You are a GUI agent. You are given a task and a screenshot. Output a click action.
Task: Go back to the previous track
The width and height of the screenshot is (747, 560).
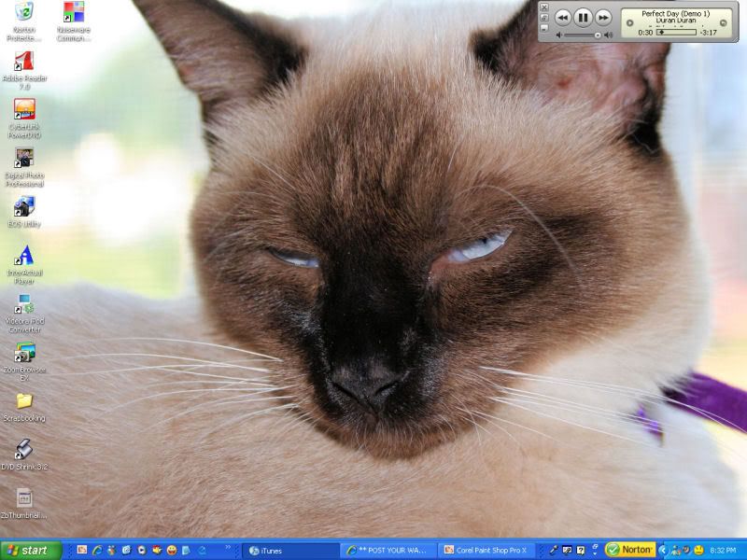point(564,16)
